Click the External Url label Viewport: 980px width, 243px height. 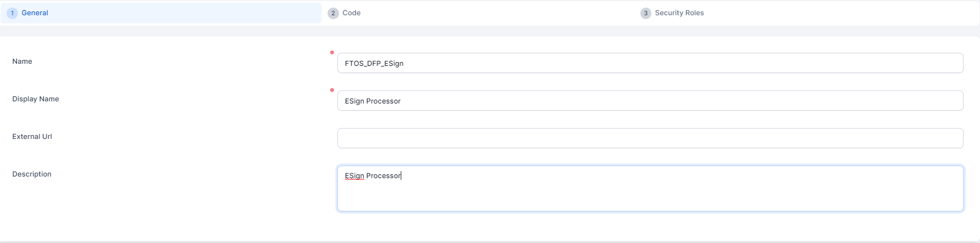(32, 137)
